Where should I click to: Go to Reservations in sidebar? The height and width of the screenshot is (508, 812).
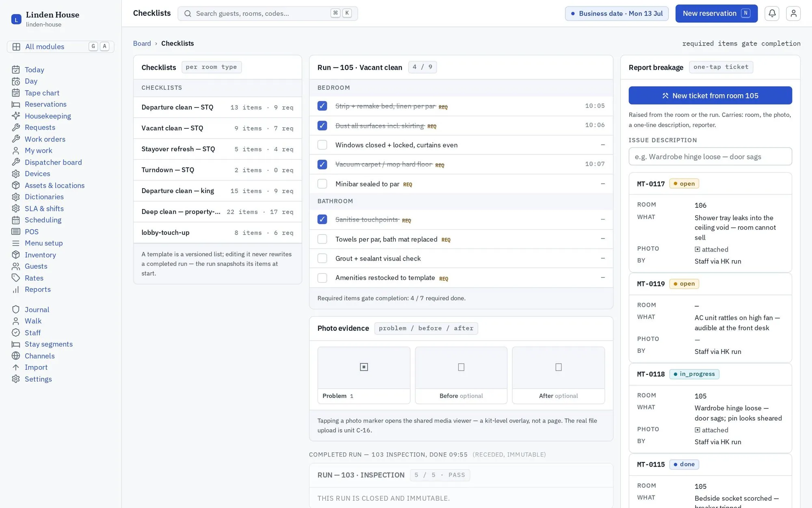[x=45, y=104]
